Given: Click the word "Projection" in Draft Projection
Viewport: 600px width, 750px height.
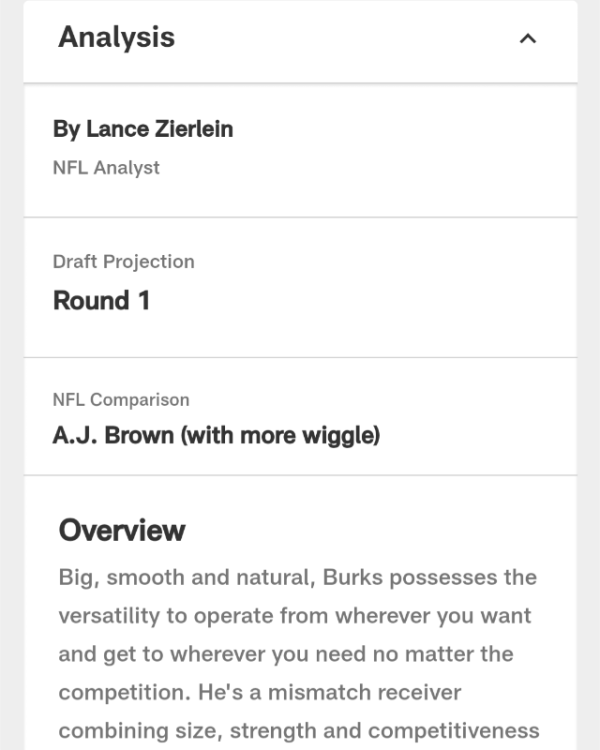Looking at the screenshot, I should point(151,262).
